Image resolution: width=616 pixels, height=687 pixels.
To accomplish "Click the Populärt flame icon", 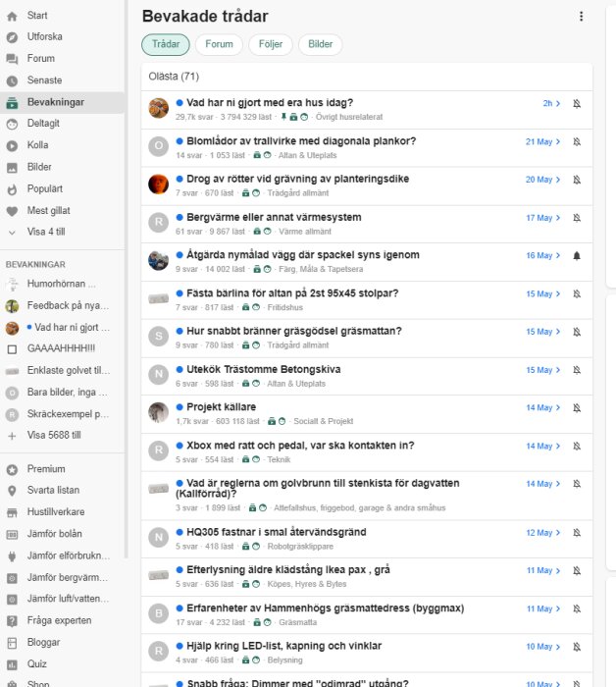I will pyautogui.click(x=12, y=189).
